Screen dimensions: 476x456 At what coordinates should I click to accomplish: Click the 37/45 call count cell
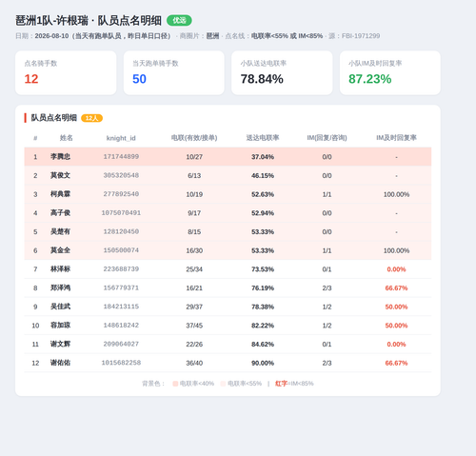click(194, 326)
